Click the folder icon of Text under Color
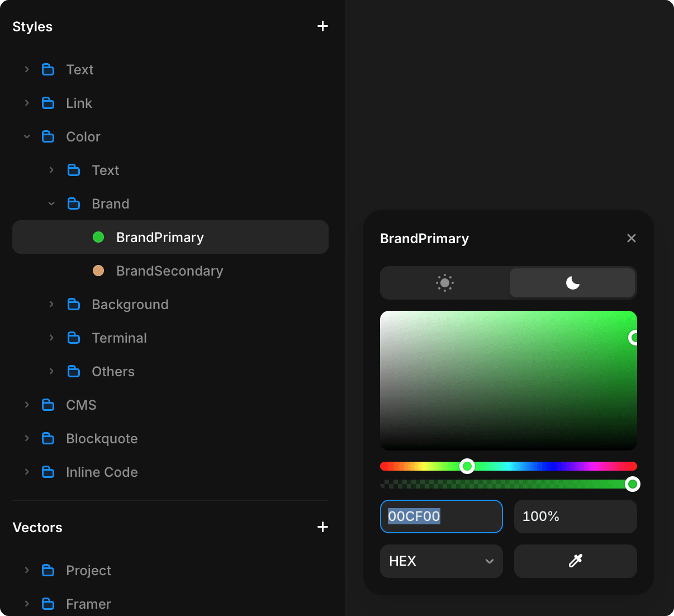This screenshot has height=616, width=674. pyautogui.click(x=74, y=170)
